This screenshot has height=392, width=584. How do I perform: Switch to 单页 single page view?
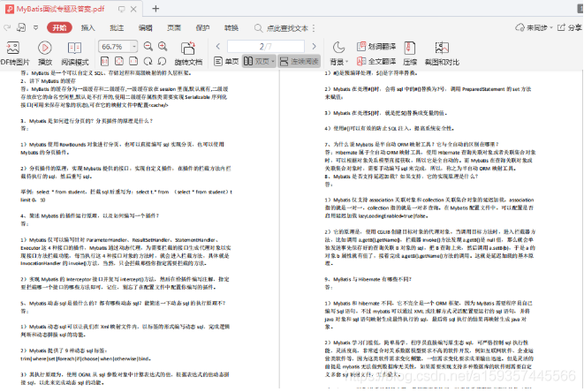pos(226,61)
